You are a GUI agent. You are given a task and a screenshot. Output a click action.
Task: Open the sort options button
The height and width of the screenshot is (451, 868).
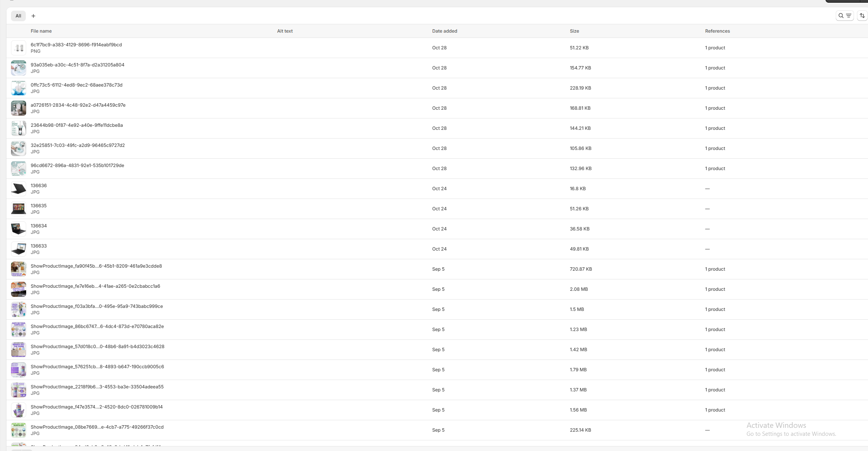[862, 16]
